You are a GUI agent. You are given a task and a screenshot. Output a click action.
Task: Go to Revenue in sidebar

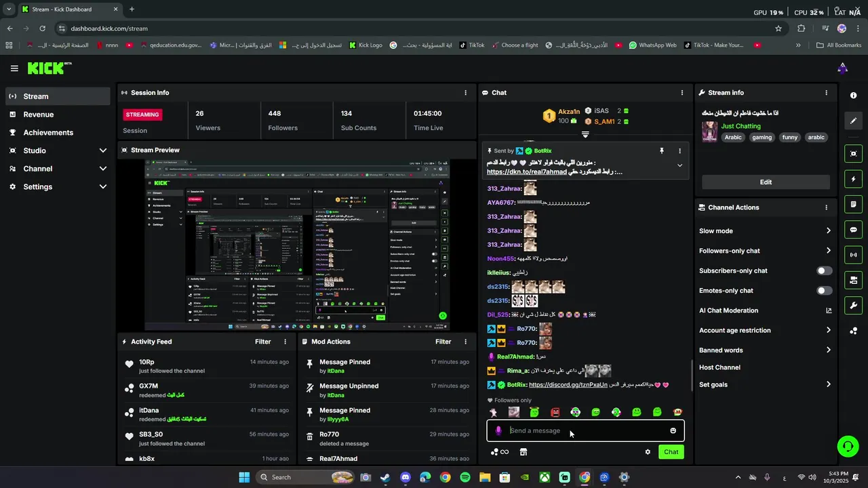click(x=58, y=115)
